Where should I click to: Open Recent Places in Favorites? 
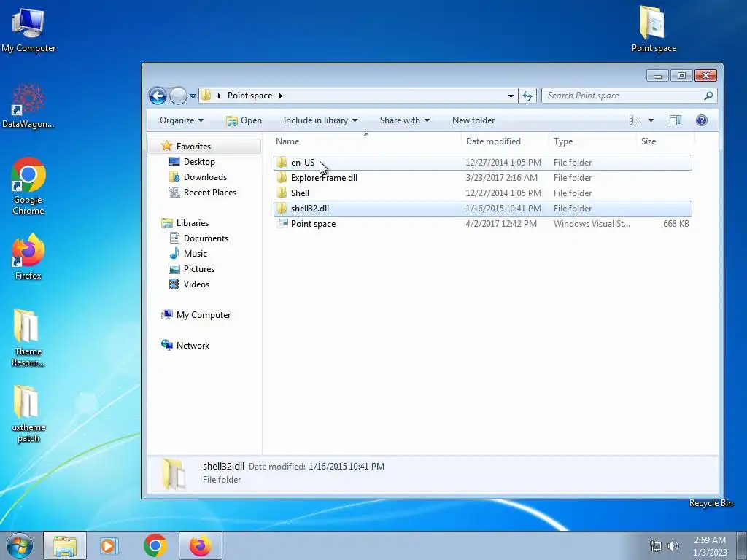[209, 192]
